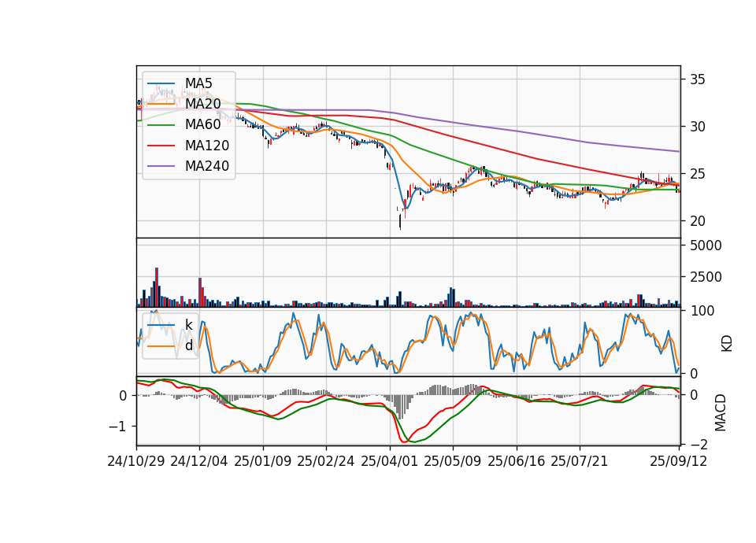Click the 24/10/29 date axis label
The image size is (756, 543).
pyautogui.click(x=136, y=461)
